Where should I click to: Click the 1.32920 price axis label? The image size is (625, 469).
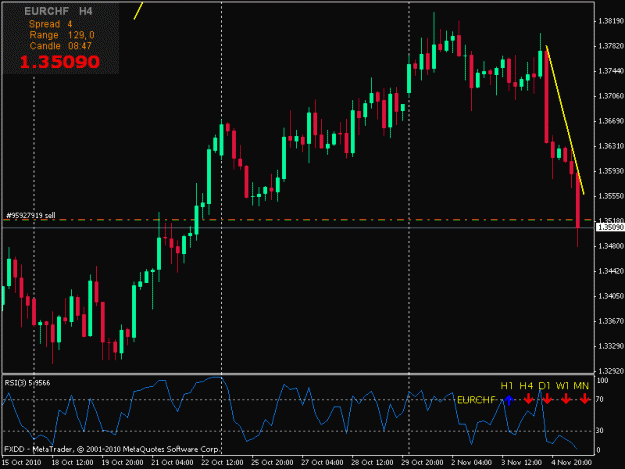(611, 371)
